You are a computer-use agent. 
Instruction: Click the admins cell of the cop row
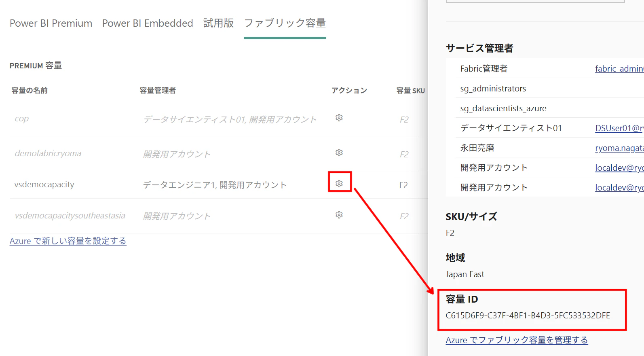point(230,119)
